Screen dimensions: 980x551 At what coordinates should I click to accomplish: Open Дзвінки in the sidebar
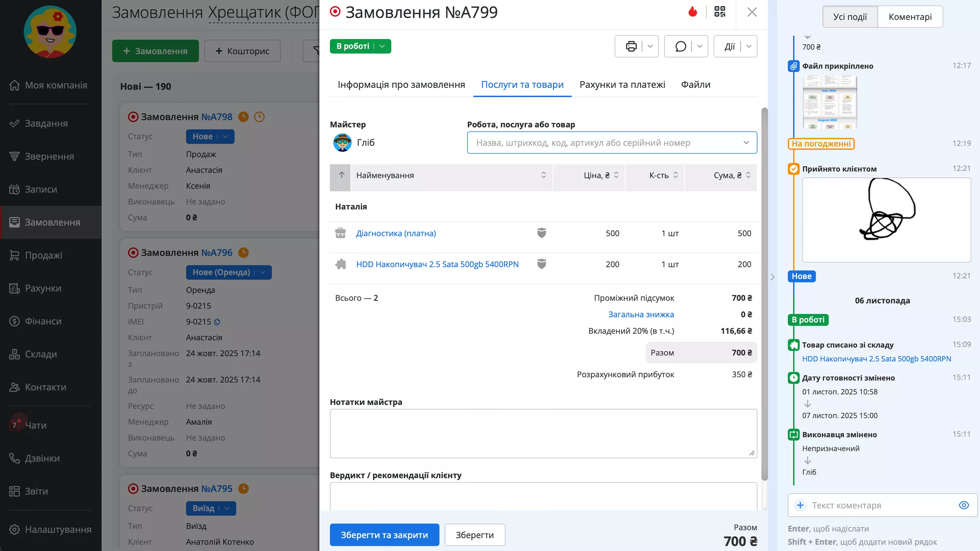coord(42,458)
